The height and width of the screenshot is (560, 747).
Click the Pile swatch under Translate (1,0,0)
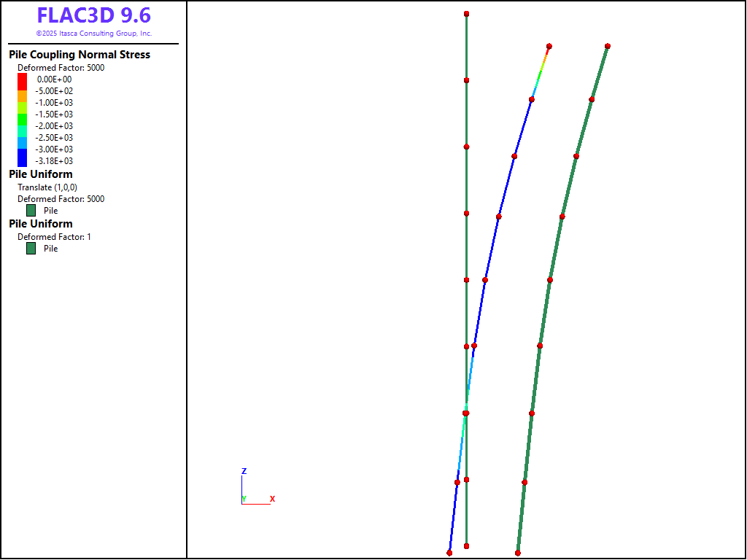(31, 211)
